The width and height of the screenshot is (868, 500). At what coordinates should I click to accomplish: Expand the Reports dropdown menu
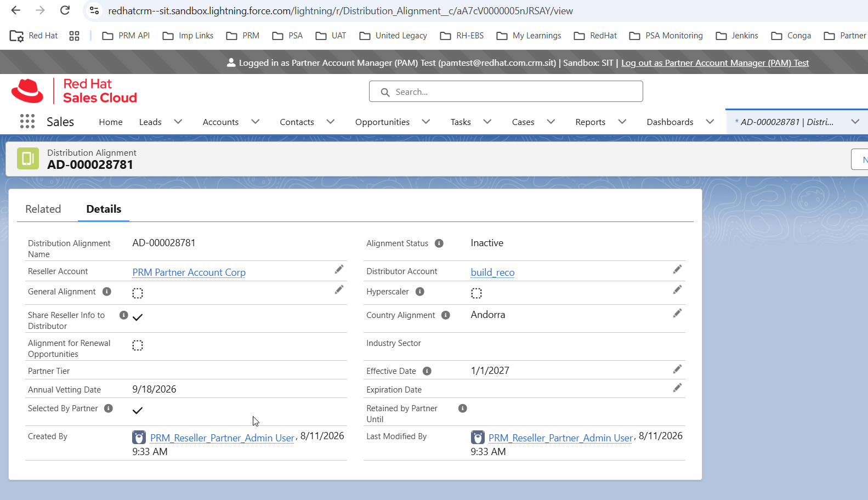(622, 122)
